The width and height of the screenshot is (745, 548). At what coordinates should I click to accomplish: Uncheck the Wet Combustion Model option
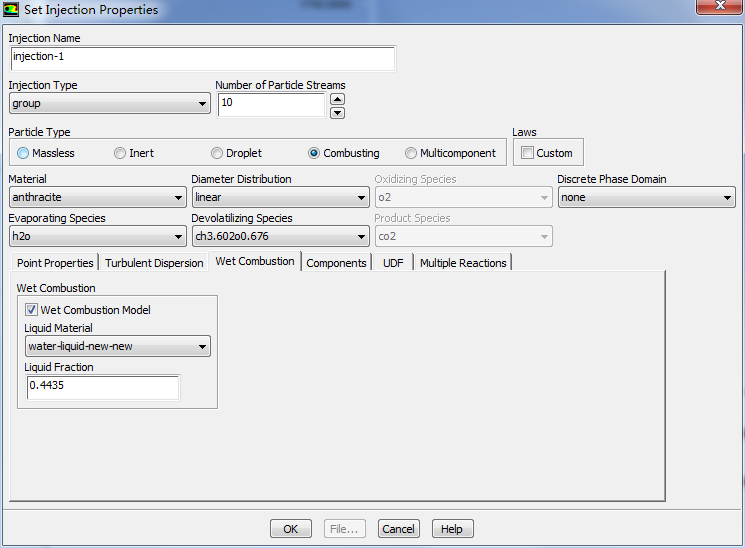point(32,310)
